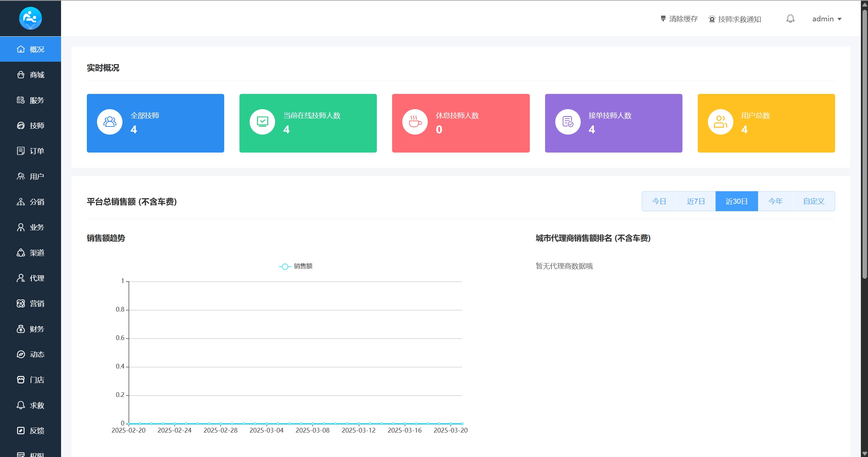Click the notification bell icon
This screenshot has width=868, height=457.
790,19
